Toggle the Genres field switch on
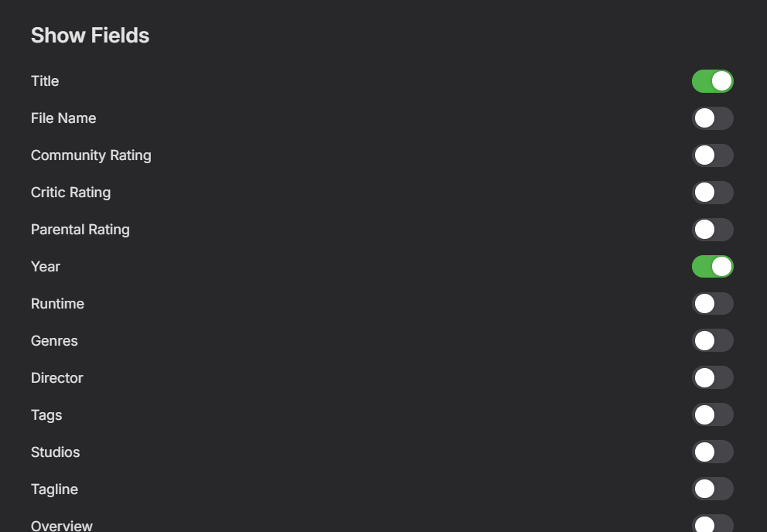 [x=712, y=341]
